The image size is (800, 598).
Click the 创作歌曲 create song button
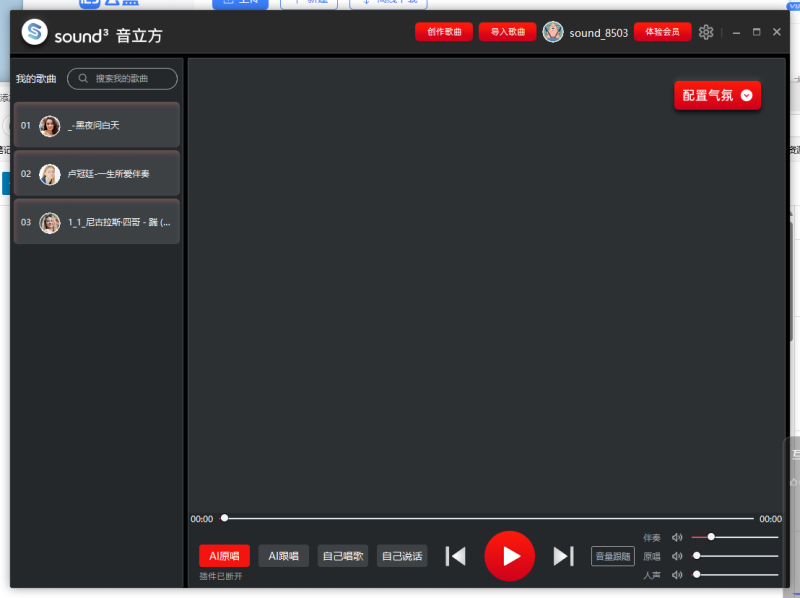click(x=443, y=31)
